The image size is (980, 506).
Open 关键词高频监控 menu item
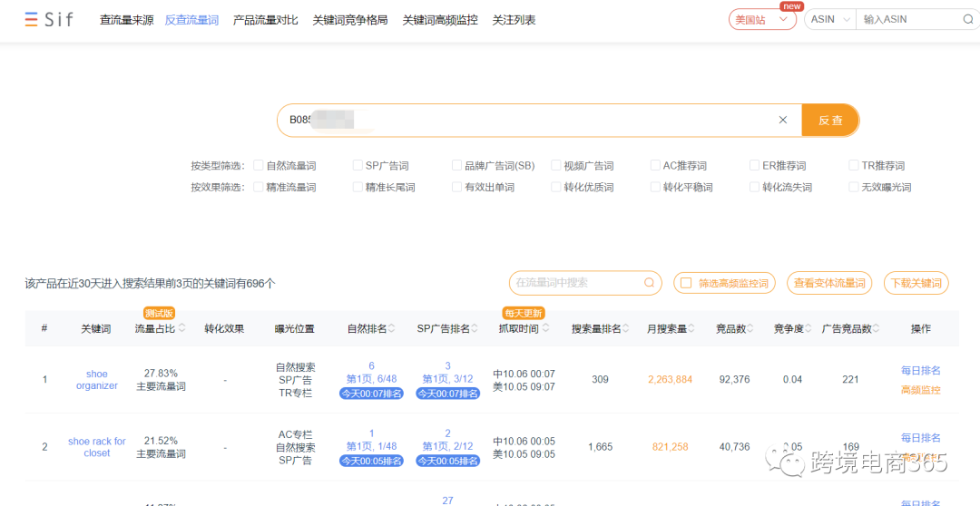pyautogui.click(x=440, y=20)
